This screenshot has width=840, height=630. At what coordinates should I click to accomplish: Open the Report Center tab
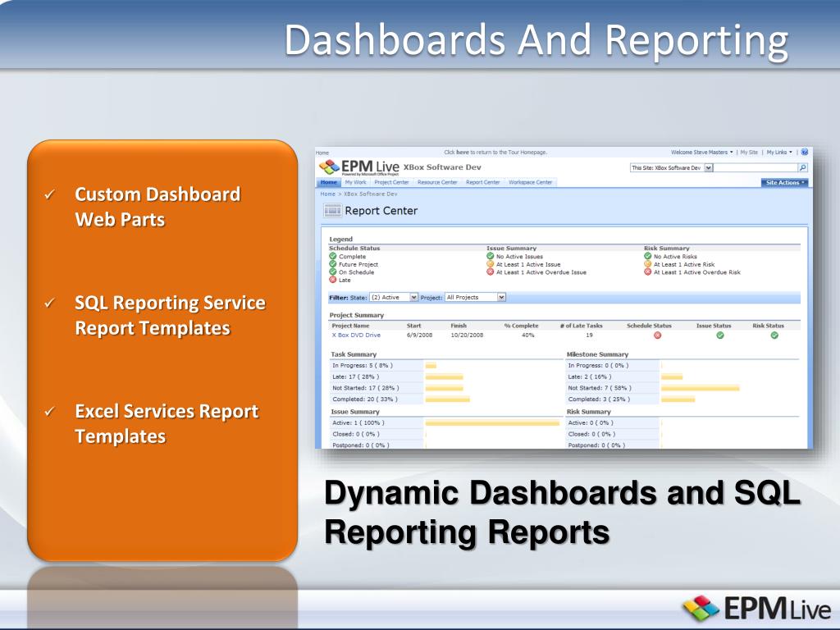[x=482, y=183]
